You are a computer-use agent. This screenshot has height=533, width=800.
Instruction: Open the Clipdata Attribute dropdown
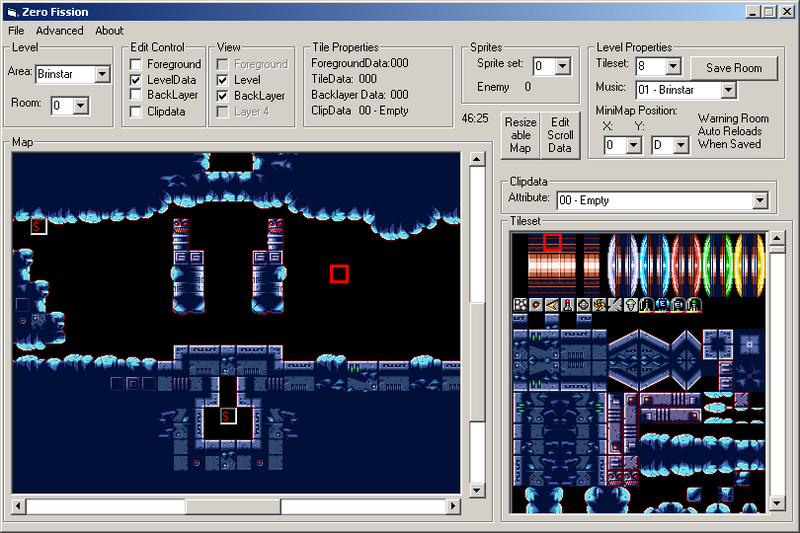click(x=760, y=200)
